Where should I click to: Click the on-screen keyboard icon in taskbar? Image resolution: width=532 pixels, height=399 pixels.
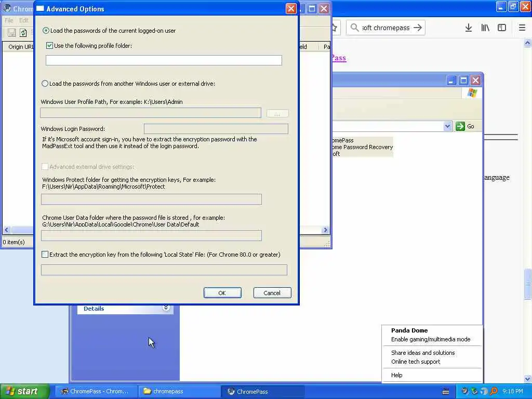click(x=446, y=392)
